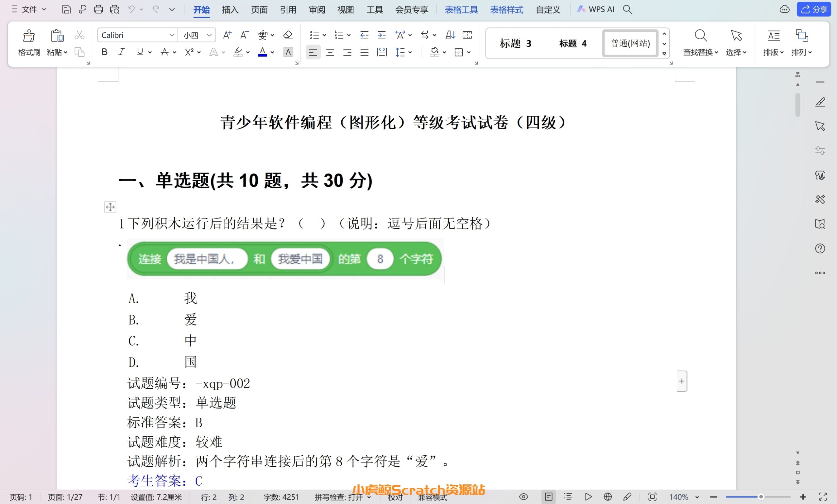The height and width of the screenshot is (504, 837).
Task: Click the 分享 share button
Action: pyautogui.click(x=814, y=9)
